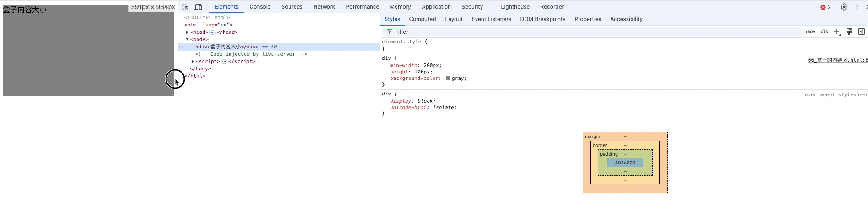The width and height of the screenshot is (868, 210).
Task: Select the html lang="en" node
Action: (x=209, y=25)
